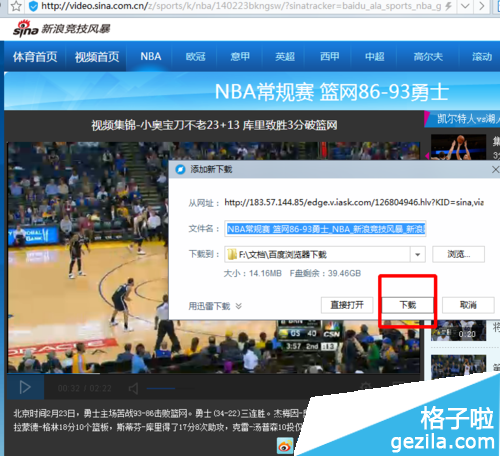500x456 pixels.
Task: Open the 体育首页 navigation item
Action: click(x=35, y=57)
